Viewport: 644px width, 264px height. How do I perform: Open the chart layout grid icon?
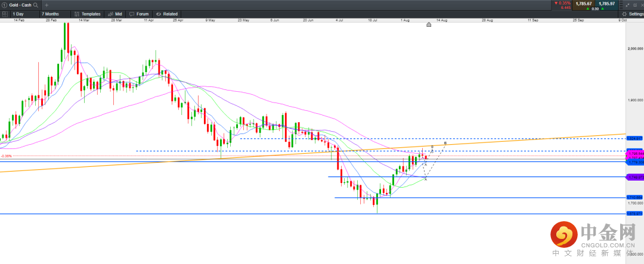point(5,14)
